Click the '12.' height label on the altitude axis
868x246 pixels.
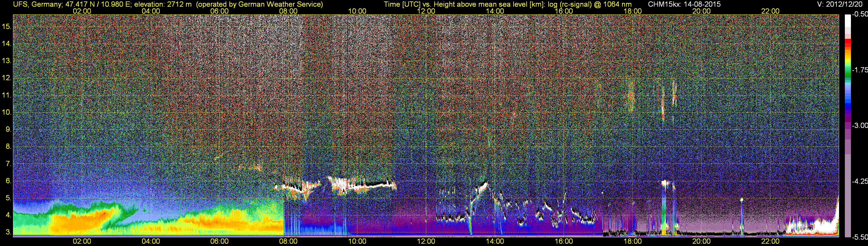[7, 78]
